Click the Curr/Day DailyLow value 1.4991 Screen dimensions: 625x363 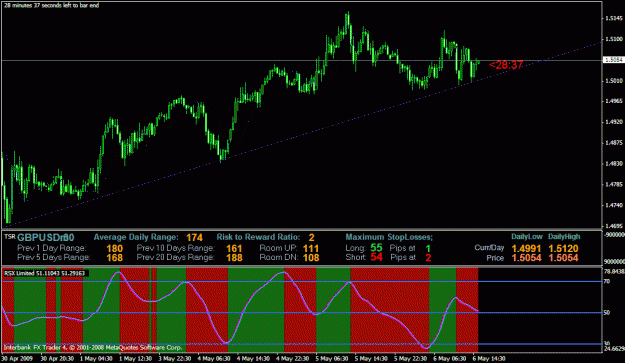[526, 249]
